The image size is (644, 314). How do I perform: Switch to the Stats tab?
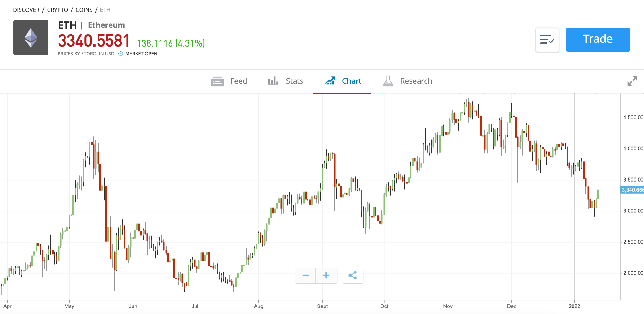(294, 81)
